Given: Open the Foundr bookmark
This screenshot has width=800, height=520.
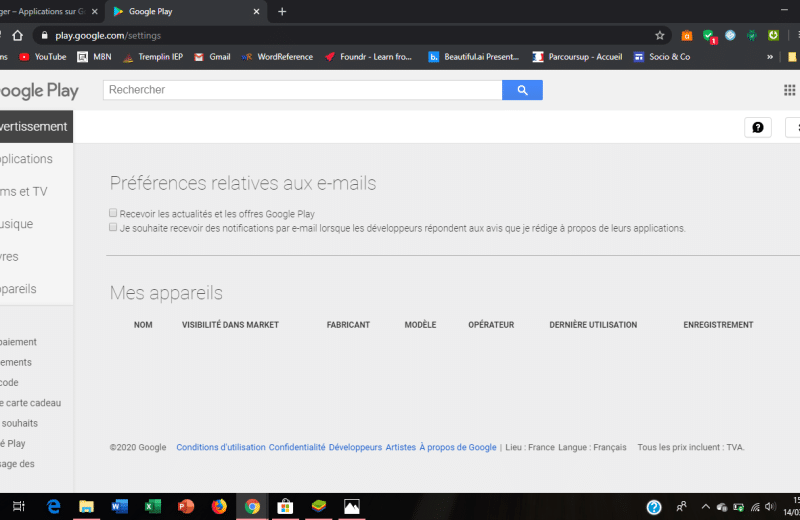Looking at the screenshot, I should (368, 57).
